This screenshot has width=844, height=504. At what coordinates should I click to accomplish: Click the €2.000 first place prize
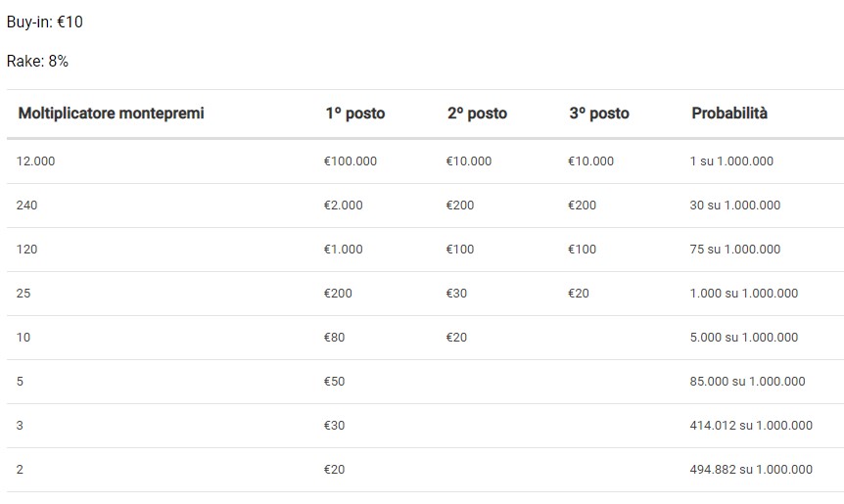[343, 206]
